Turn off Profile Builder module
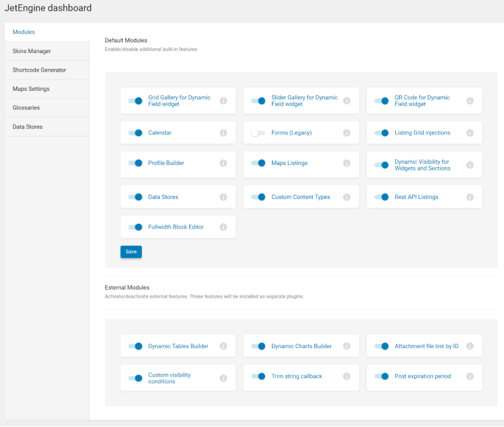The width and height of the screenshot is (504, 427). coord(135,163)
